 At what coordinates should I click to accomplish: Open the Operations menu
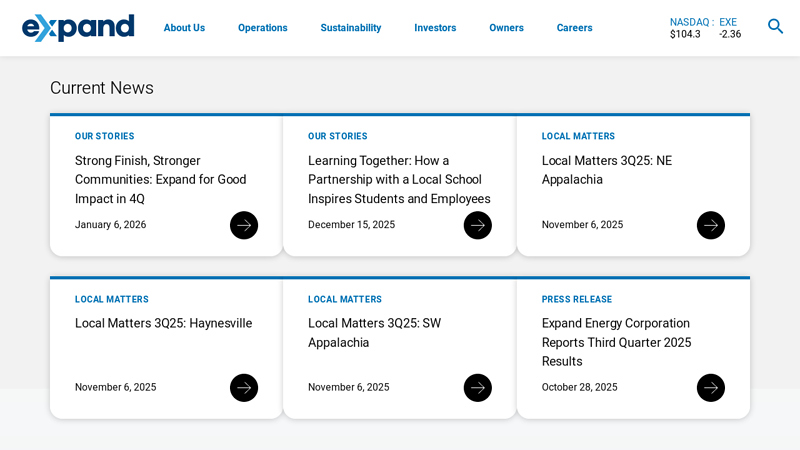262,28
